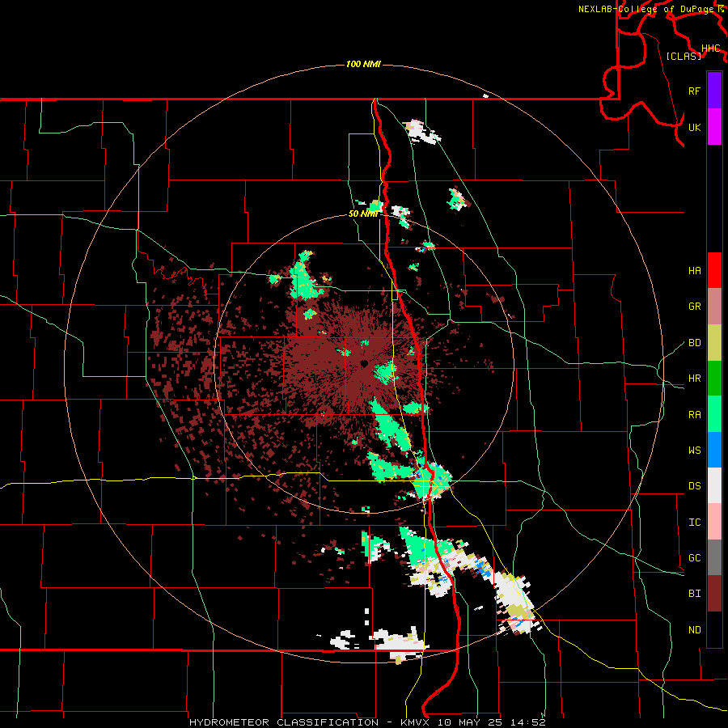Viewport: 728px width, 728px height.
Task: Click the red HA legend swatch
Action: [714, 270]
